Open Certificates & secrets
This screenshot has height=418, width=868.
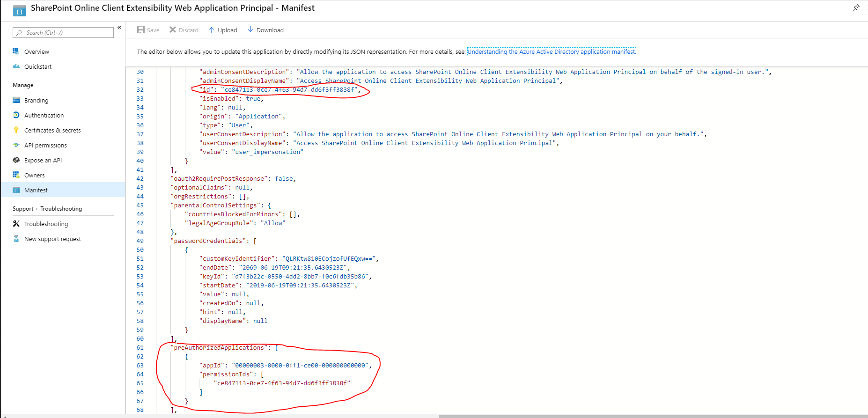tap(52, 130)
